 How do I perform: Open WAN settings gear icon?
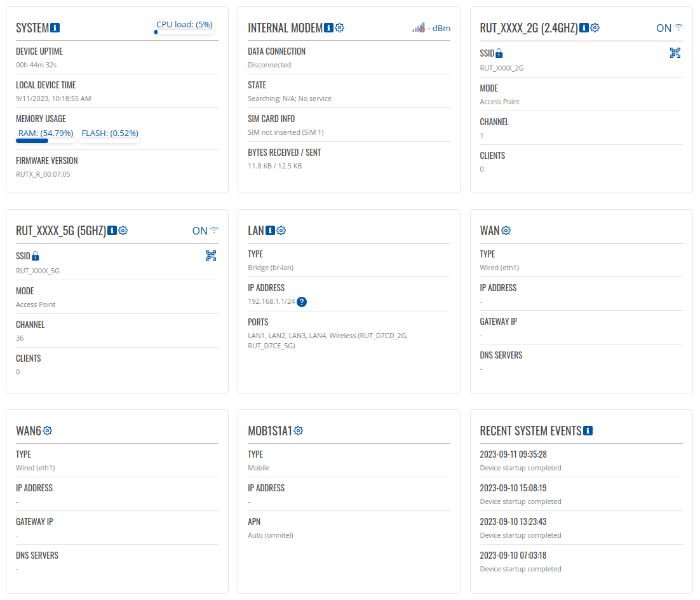506,231
